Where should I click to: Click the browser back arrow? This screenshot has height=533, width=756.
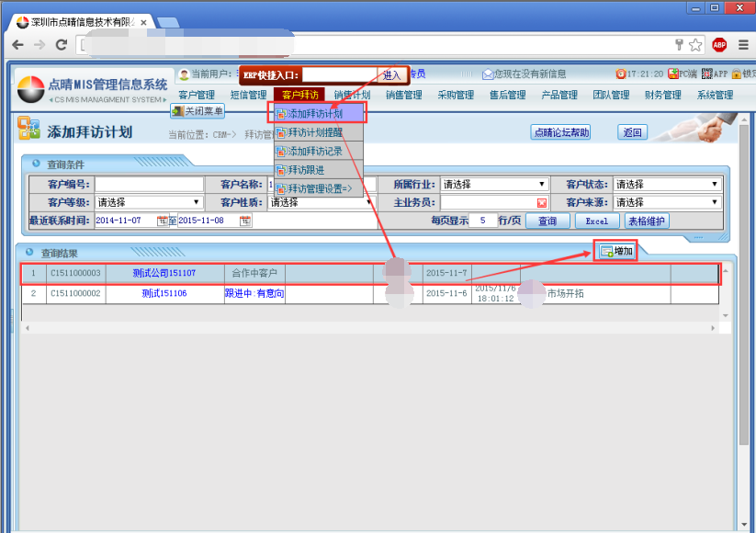tap(17, 45)
